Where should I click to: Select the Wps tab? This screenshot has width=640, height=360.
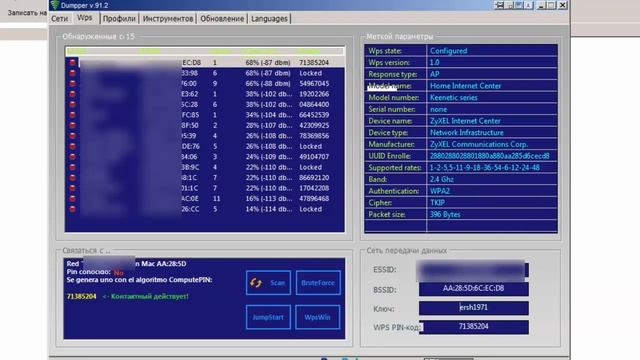pos(85,18)
